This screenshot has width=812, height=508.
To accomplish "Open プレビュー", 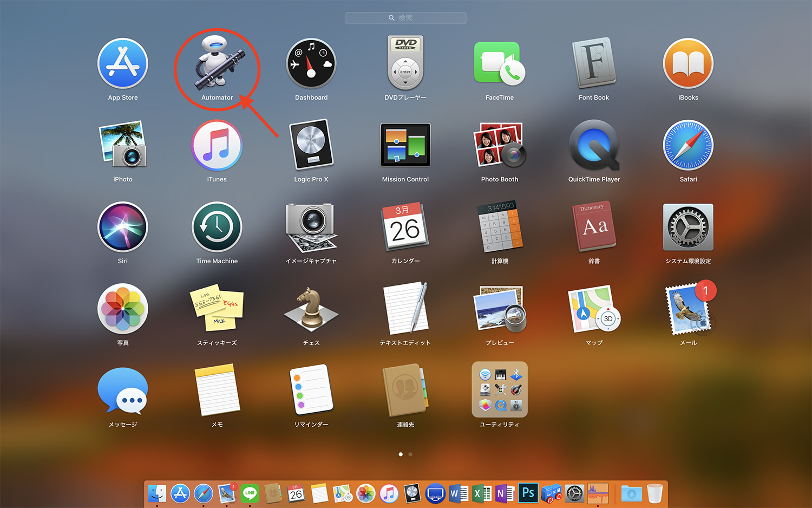I will point(500,309).
